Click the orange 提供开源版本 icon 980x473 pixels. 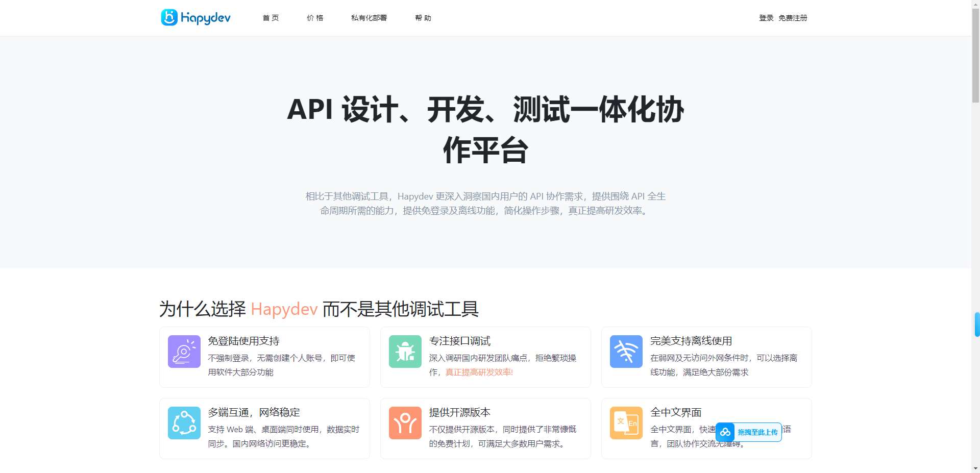point(405,423)
